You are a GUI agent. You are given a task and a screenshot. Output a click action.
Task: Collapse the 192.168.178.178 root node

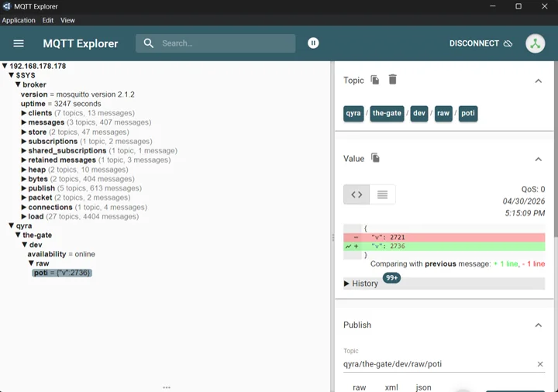pyautogui.click(x=5, y=66)
